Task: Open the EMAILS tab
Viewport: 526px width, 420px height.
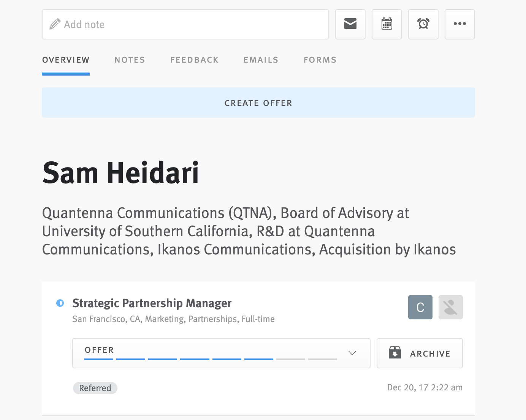Action: pos(261,60)
